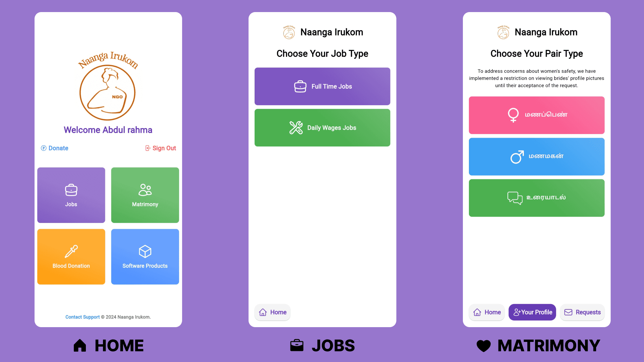
Task: Toggle the Full Time Jobs selection
Action: [x=322, y=86]
